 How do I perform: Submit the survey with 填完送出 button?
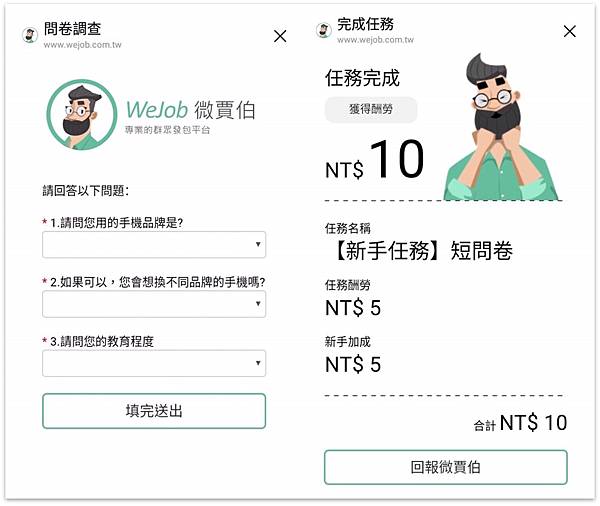point(154,411)
